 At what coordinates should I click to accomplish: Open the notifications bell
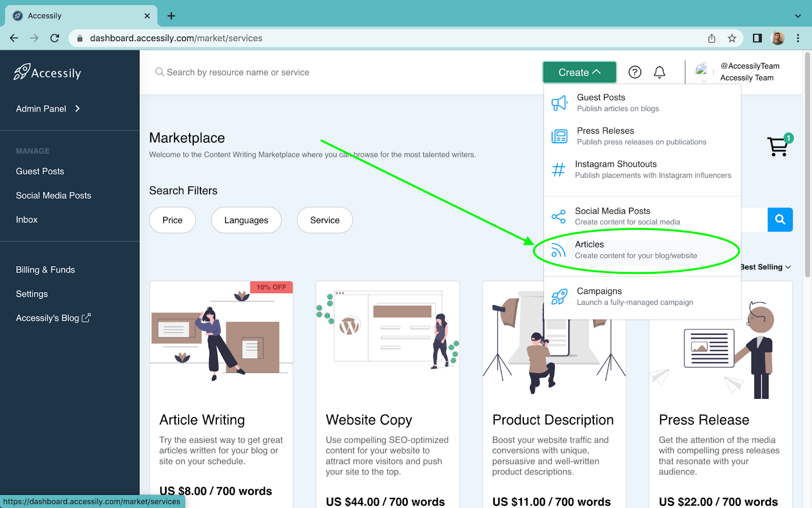[x=659, y=72]
